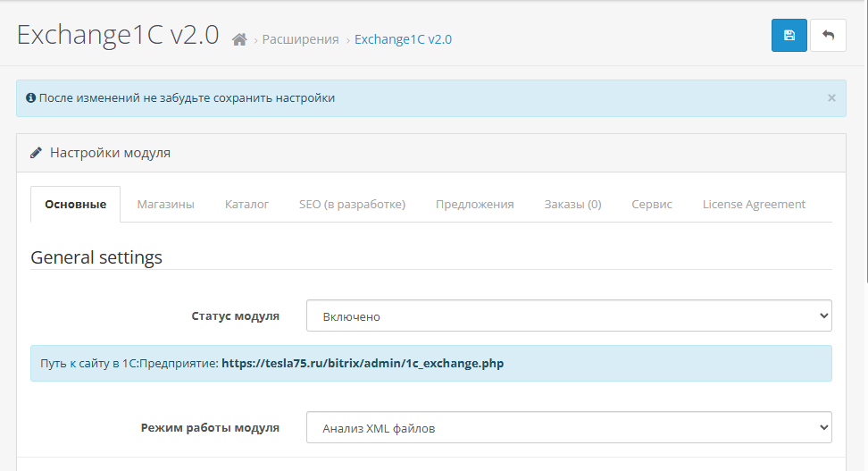Click the info icon in alert banner
This screenshot has width=868, height=471.
click(30, 98)
